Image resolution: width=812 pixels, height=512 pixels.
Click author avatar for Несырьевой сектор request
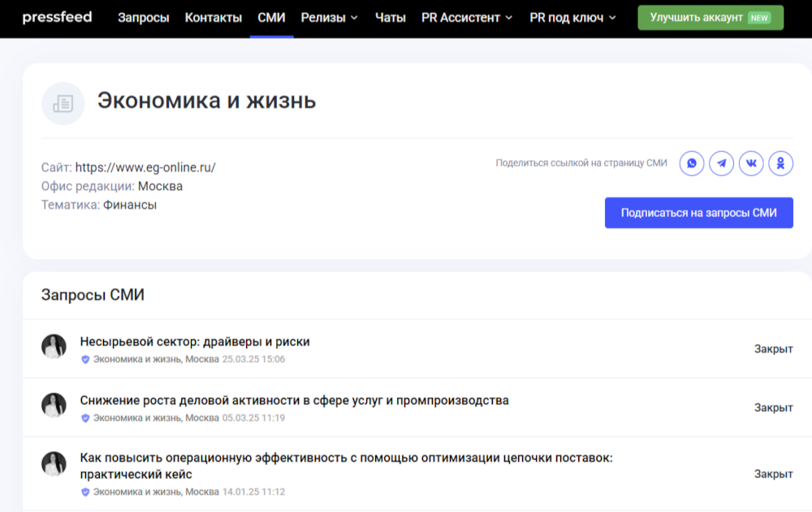click(x=54, y=346)
